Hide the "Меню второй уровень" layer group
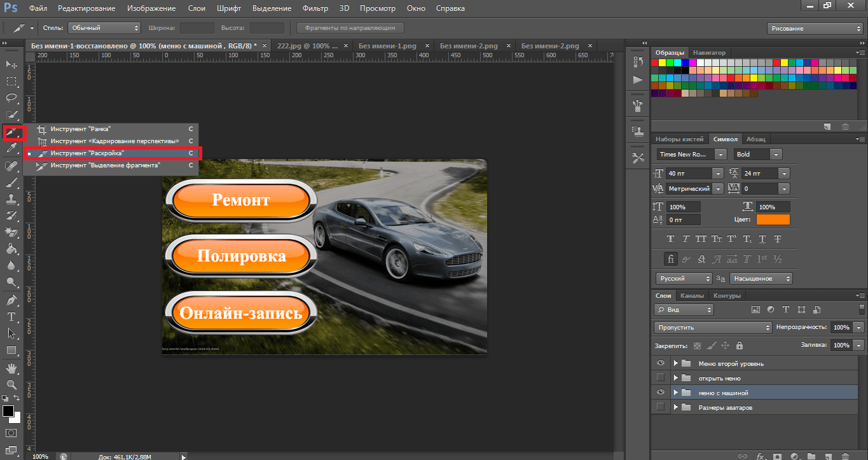Image resolution: width=868 pixels, height=460 pixels. coord(661,363)
